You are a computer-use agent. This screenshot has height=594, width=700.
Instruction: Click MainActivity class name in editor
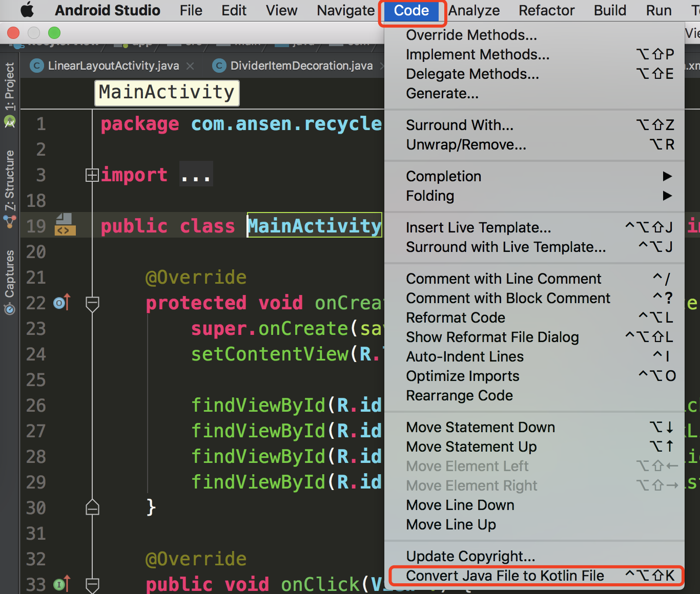click(x=315, y=226)
